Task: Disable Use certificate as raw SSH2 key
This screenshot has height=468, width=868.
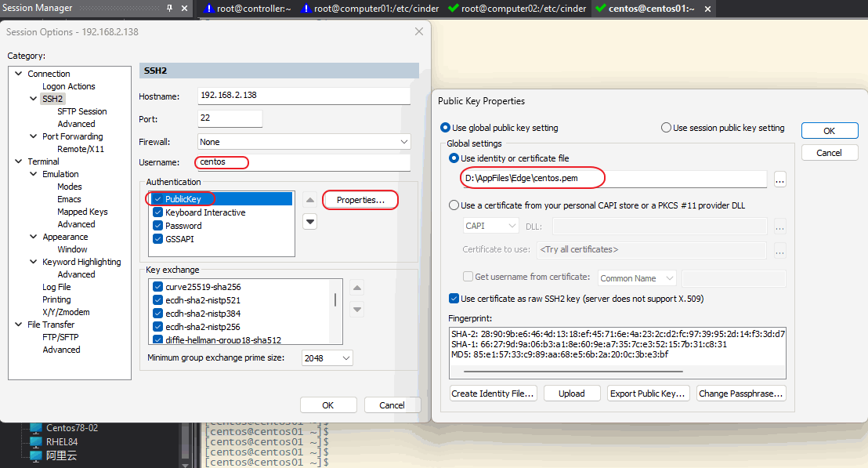Action: [x=454, y=299]
